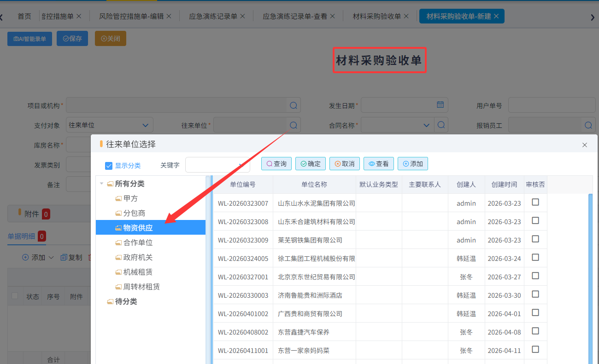The height and width of the screenshot is (364, 599).
Task: Check 审核否 box for 东营鑫捷汽车保养
Action: (535, 331)
